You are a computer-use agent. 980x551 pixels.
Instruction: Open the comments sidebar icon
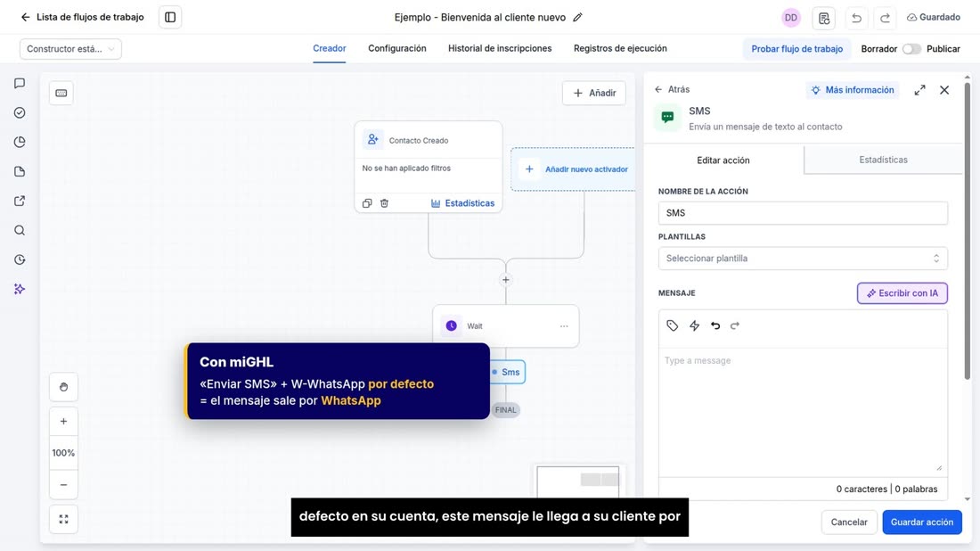[x=20, y=83]
